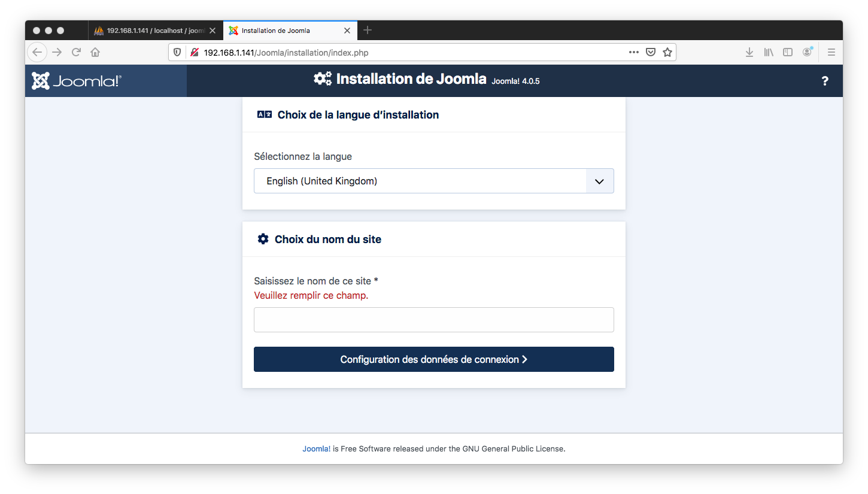Viewport: 868px width, 494px height.
Task: Click 'Configuration des données de connexion' button
Action: 433,359
